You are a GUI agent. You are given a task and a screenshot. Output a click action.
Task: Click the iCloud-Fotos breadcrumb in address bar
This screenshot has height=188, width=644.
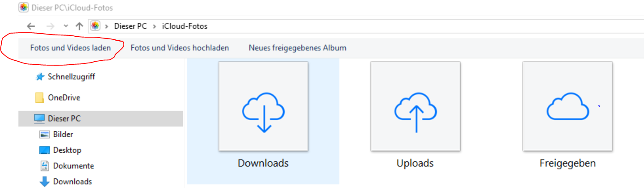click(x=185, y=26)
